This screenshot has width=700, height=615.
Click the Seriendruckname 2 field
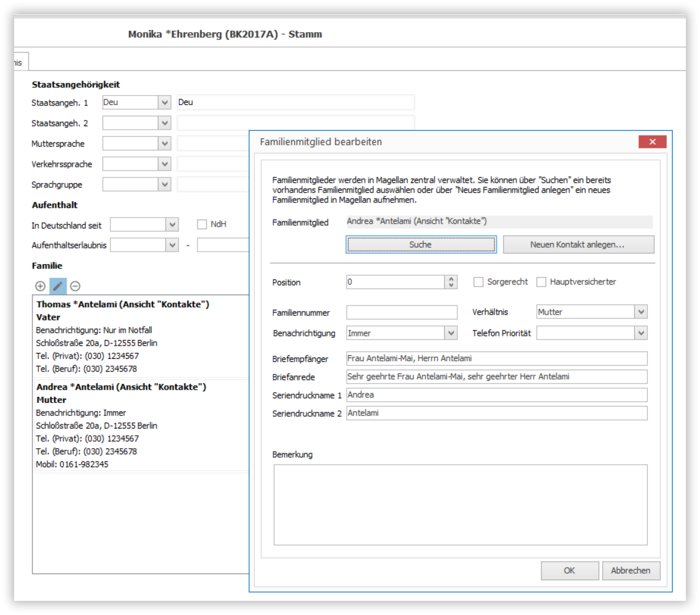point(497,413)
